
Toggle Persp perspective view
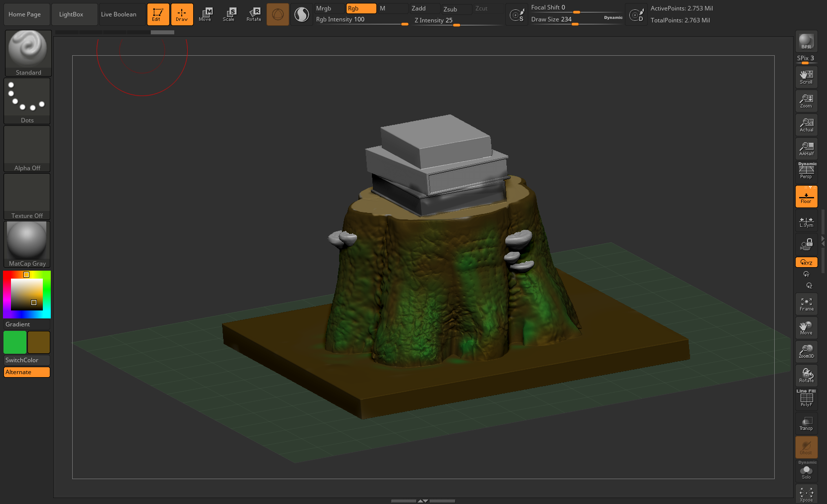[x=806, y=172]
